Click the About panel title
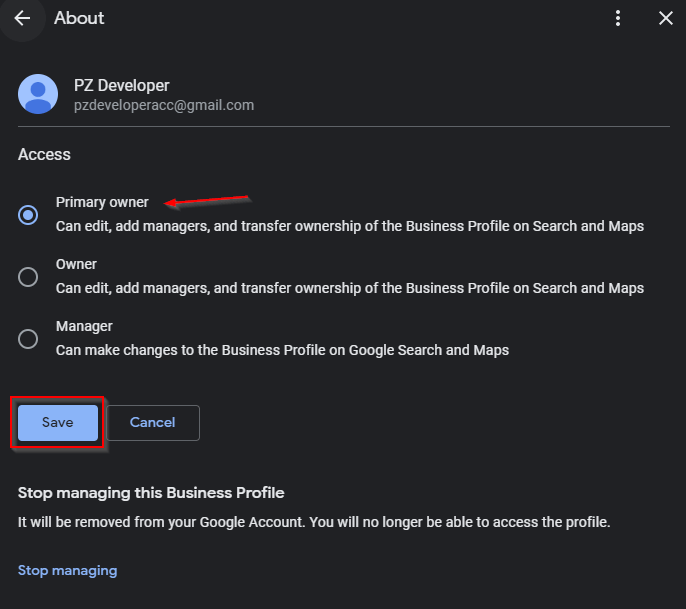This screenshot has height=609, width=686. pos(79,18)
